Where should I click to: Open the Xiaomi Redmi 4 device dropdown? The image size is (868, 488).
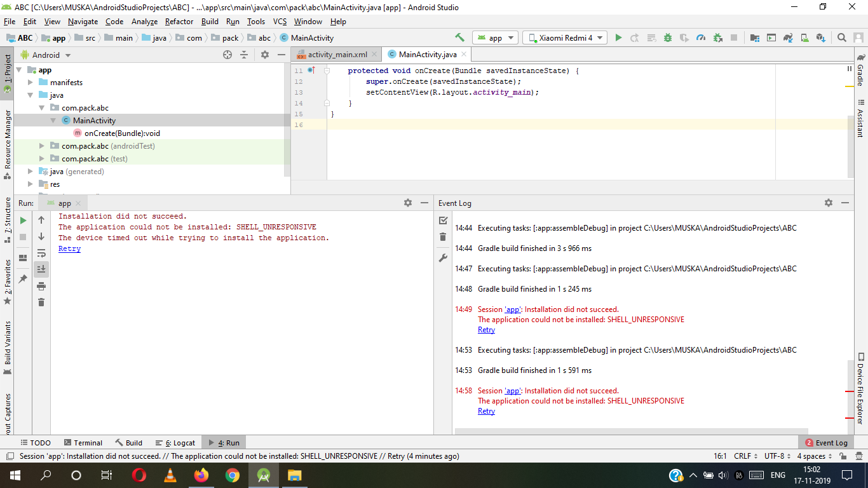point(564,38)
